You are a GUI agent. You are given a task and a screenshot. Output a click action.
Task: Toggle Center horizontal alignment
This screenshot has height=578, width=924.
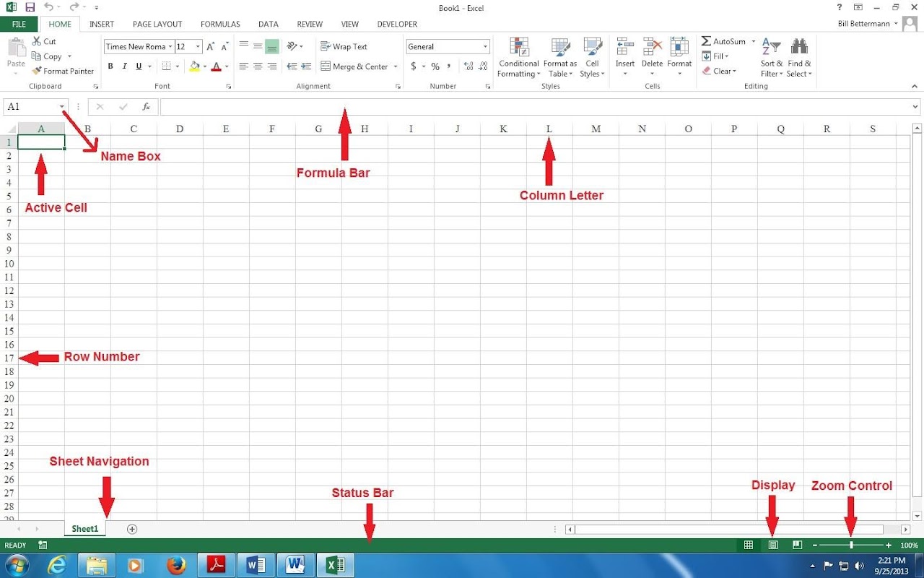pyautogui.click(x=258, y=66)
